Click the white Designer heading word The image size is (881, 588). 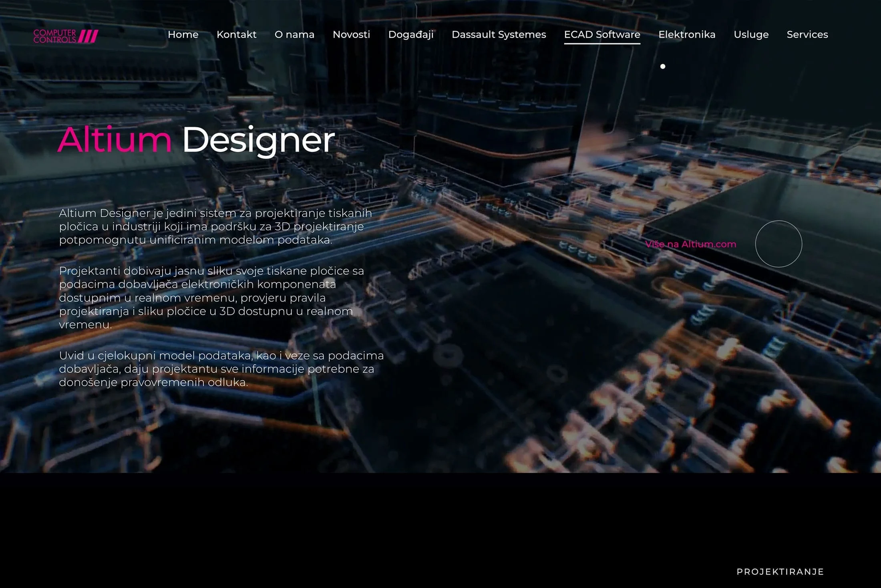pos(258,140)
